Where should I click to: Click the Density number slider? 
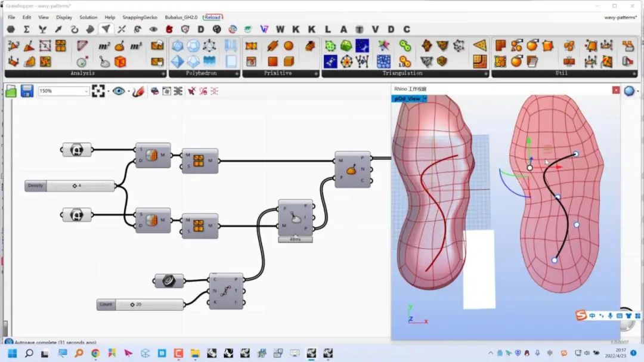(x=70, y=185)
